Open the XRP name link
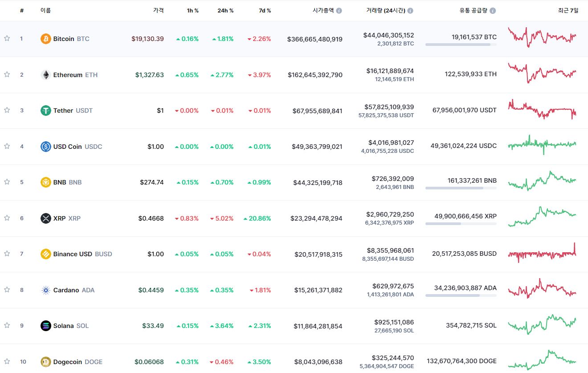The image size is (588, 373). pos(67,218)
